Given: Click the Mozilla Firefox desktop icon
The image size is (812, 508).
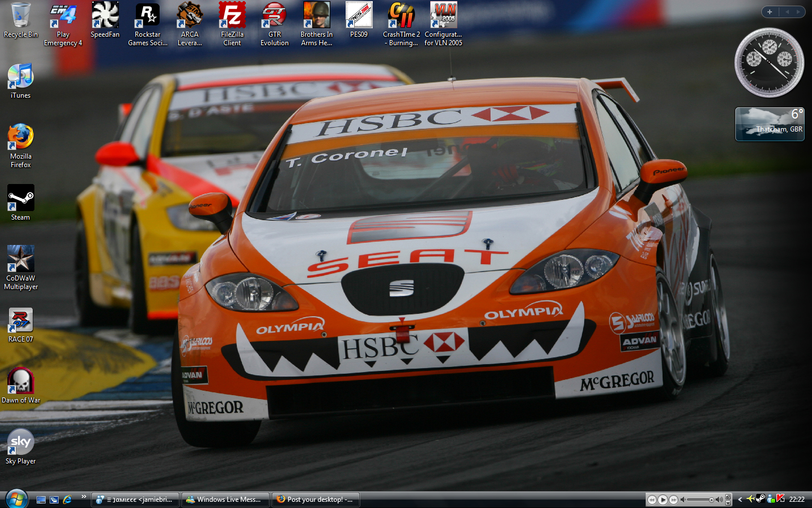Looking at the screenshot, I should pos(20,146).
